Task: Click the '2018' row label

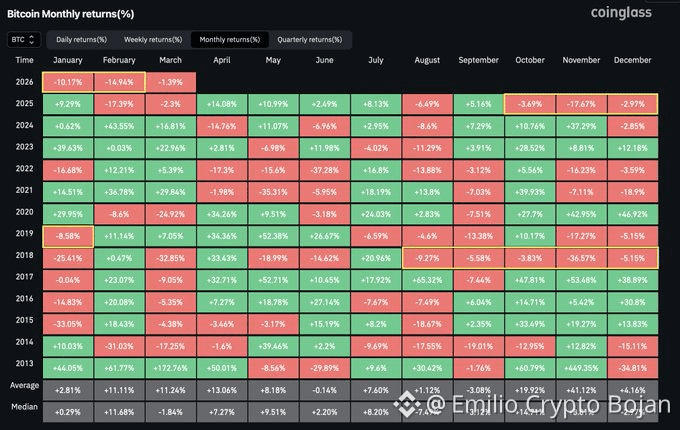Action: [x=24, y=255]
